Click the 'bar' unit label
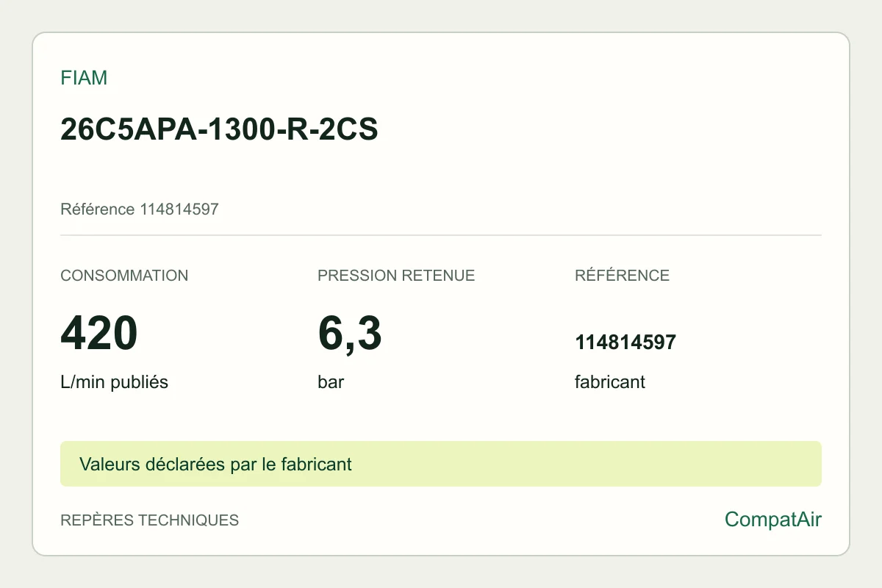 tap(331, 382)
